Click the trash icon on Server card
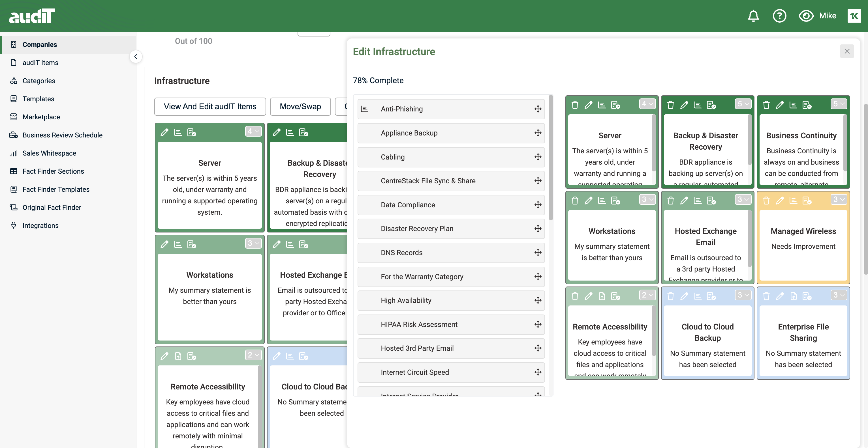This screenshot has width=868, height=448. [575, 105]
